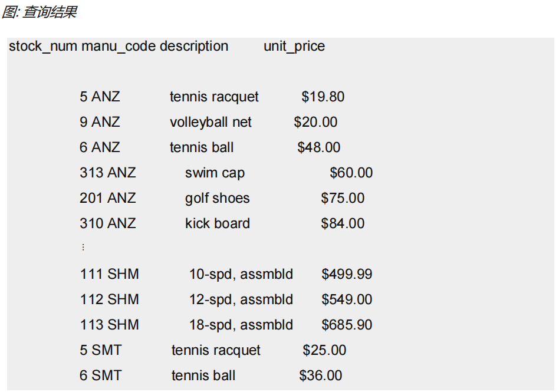Click the 111 SHM stock entry
Viewport: 559px width, 392px height.
point(109,274)
